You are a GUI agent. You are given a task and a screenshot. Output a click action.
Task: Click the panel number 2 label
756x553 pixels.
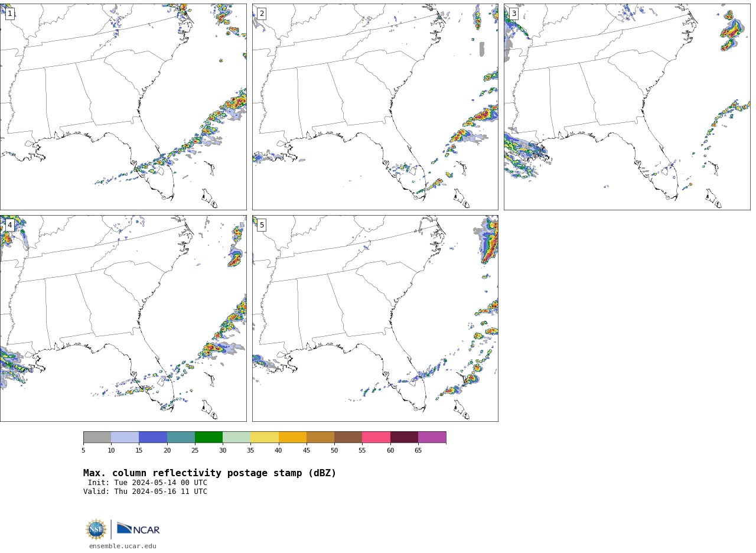262,14
